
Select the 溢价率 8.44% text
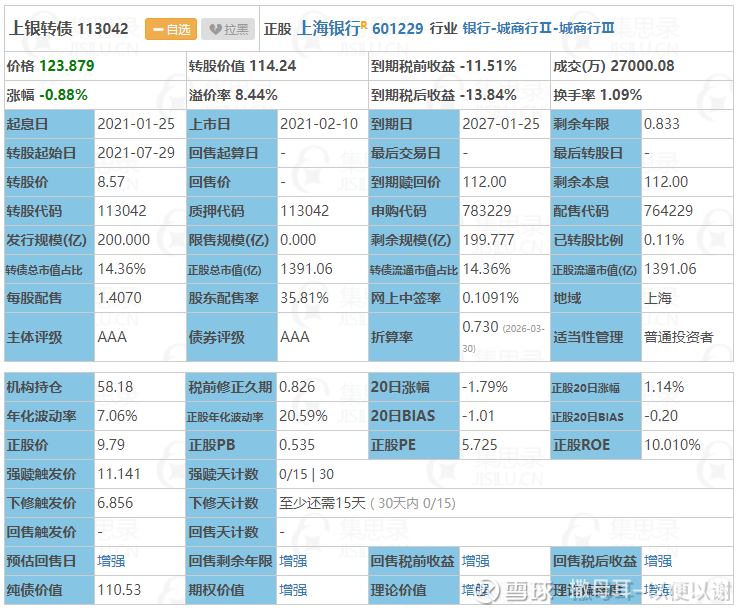pos(233,95)
